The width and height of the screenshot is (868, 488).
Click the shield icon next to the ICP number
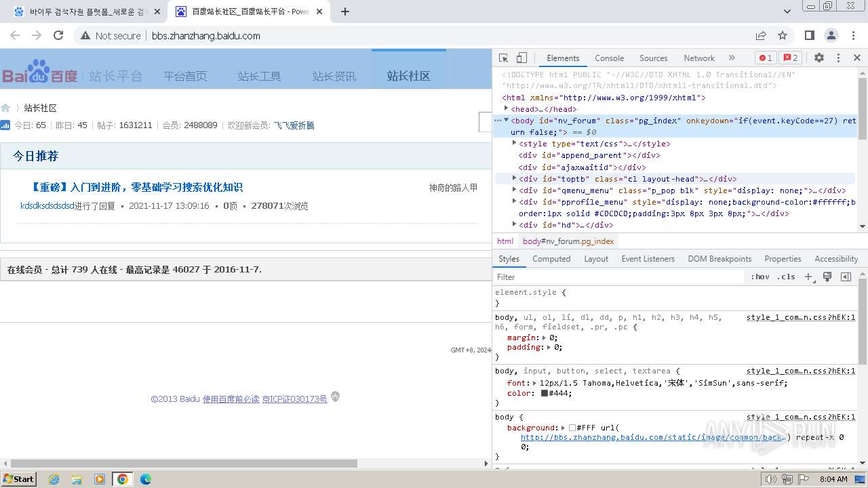[335, 397]
